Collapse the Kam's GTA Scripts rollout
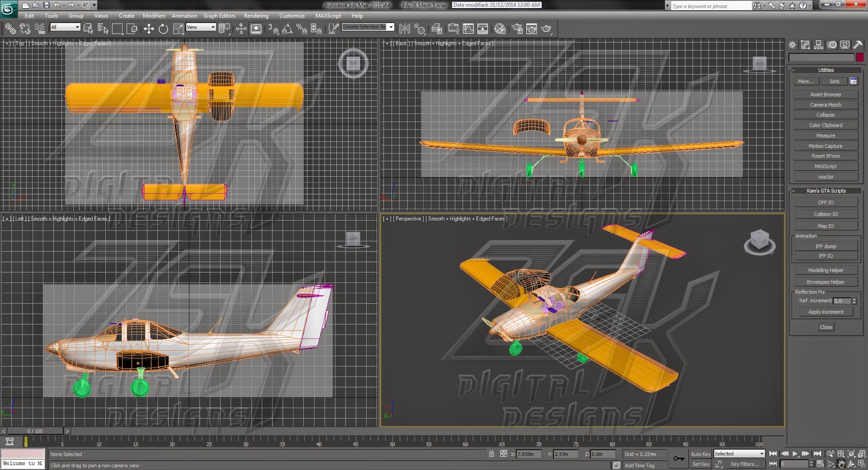 (x=826, y=191)
